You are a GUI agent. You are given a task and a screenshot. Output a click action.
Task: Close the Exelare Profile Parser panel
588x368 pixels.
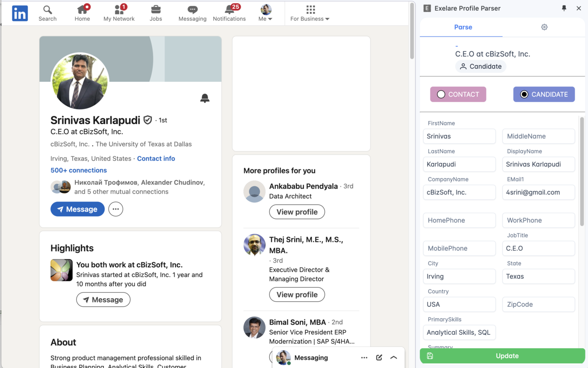(579, 8)
